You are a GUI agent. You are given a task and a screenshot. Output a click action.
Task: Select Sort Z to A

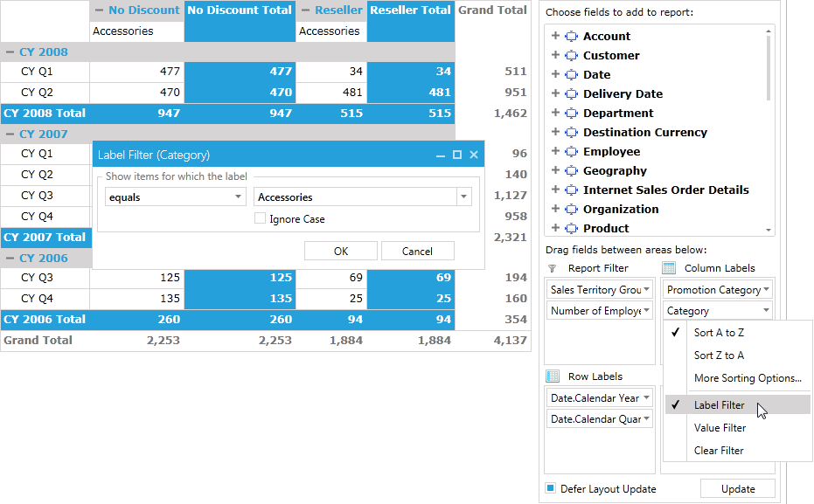click(719, 356)
